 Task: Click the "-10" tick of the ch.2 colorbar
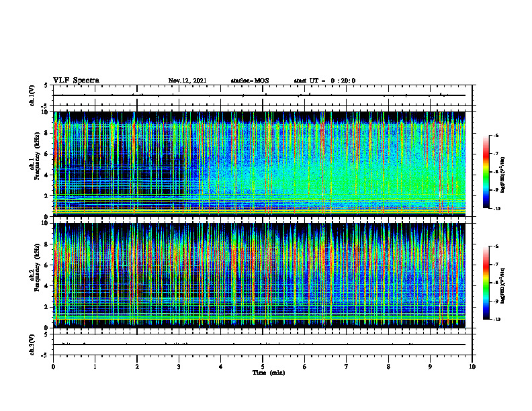(x=496, y=319)
